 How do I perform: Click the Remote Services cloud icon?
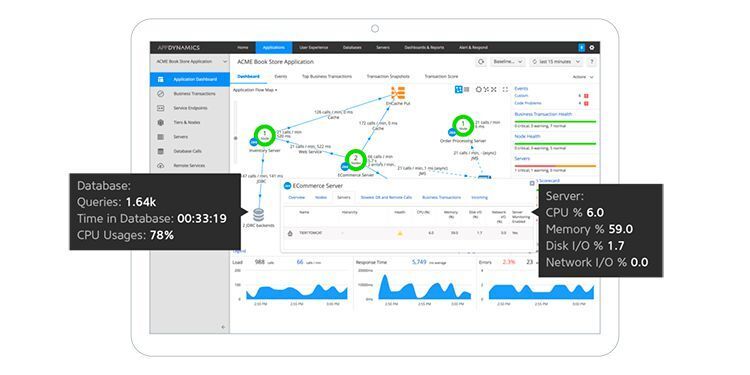(161, 165)
